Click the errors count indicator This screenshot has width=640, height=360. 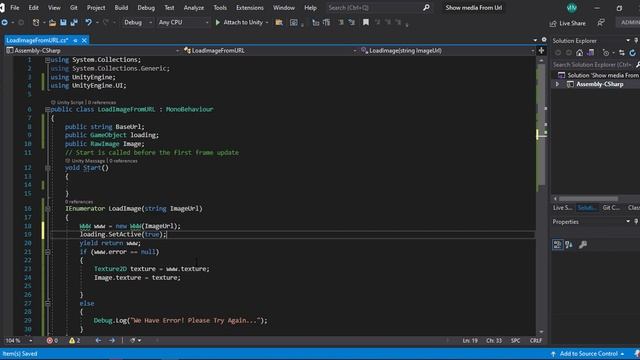pyautogui.click(x=52, y=340)
